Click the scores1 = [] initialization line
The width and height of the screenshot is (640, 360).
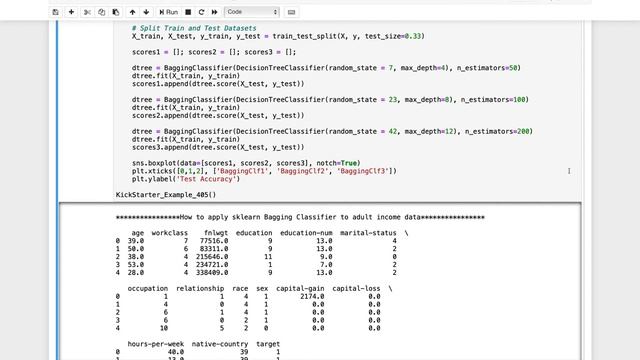[214, 52]
